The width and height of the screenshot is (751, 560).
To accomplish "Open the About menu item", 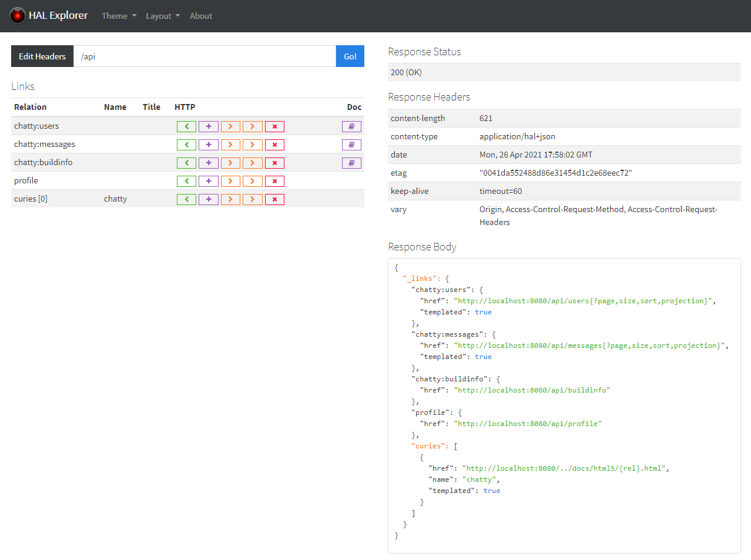I will (x=201, y=16).
